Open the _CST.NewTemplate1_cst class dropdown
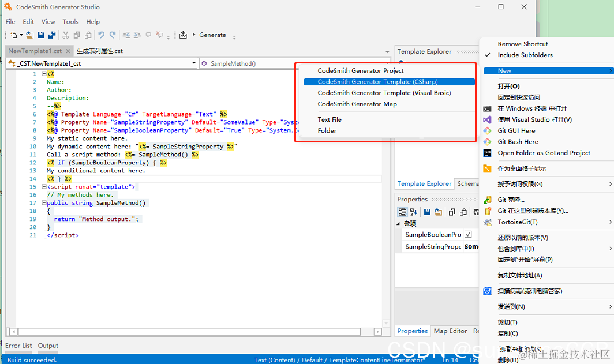This screenshot has height=364, width=614. [194, 63]
